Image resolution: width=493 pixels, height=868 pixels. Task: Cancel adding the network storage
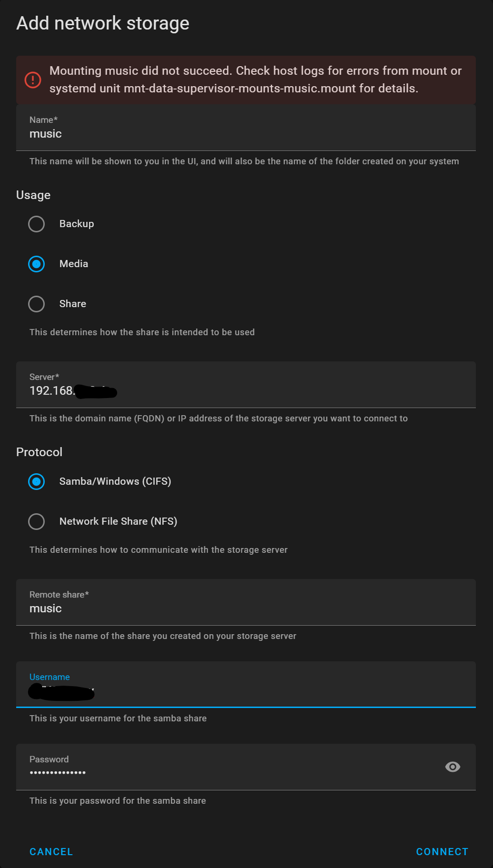pyautogui.click(x=51, y=851)
